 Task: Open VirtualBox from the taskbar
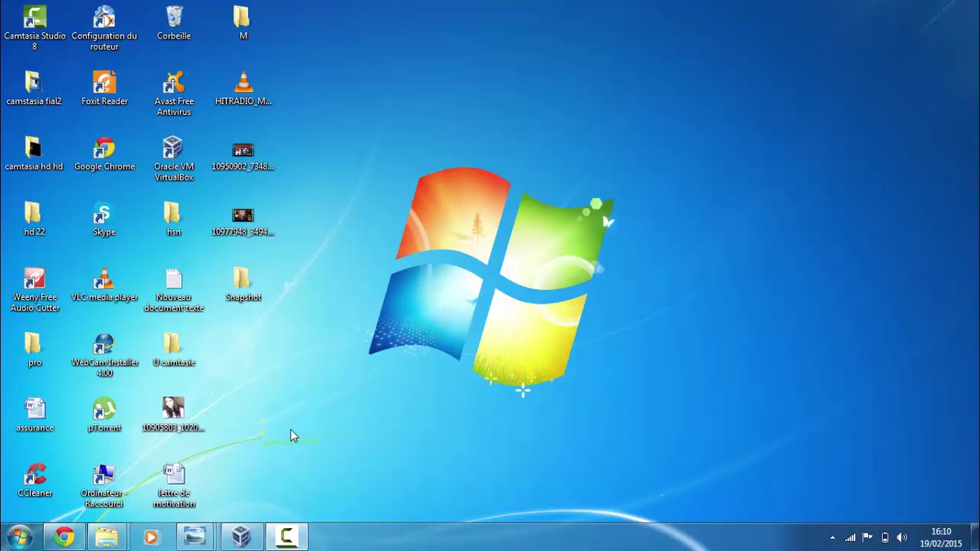(241, 537)
